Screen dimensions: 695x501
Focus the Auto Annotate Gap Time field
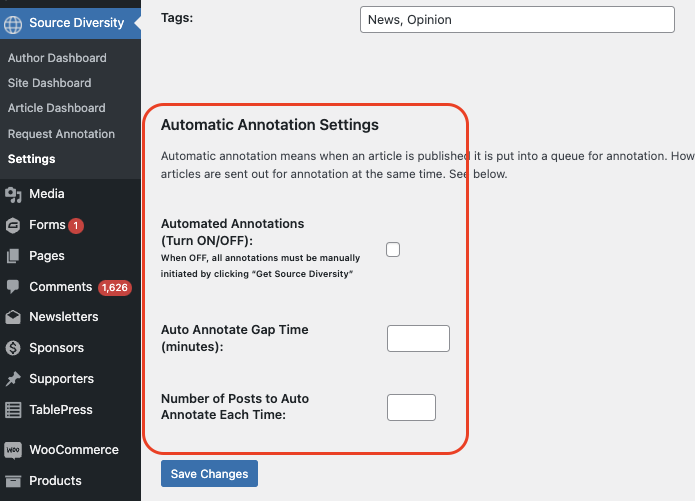pyautogui.click(x=418, y=338)
